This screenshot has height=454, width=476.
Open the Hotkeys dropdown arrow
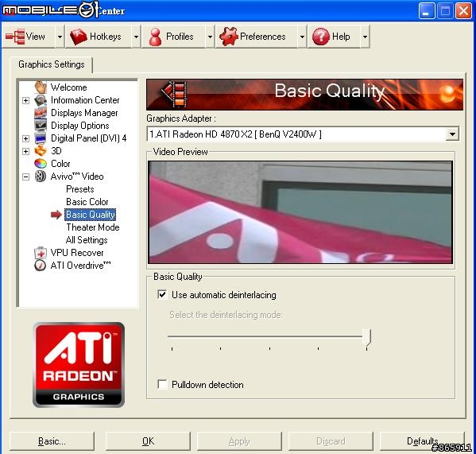tap(137, 37)
